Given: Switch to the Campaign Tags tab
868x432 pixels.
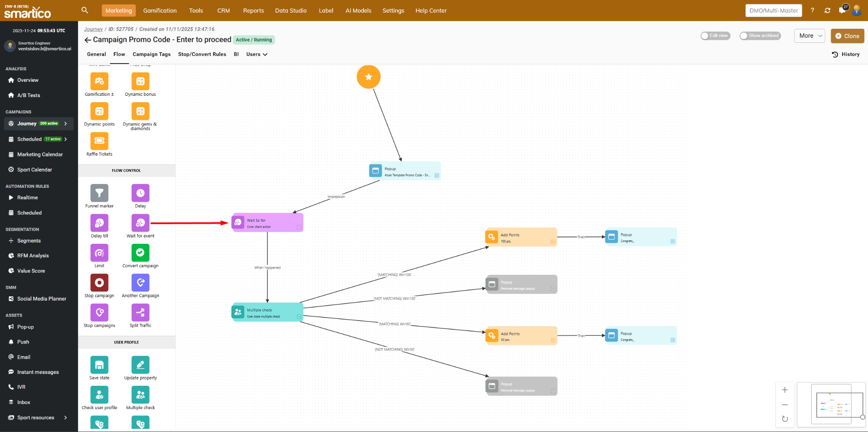Looking at the screenshot, I should (x=151, y=54).
